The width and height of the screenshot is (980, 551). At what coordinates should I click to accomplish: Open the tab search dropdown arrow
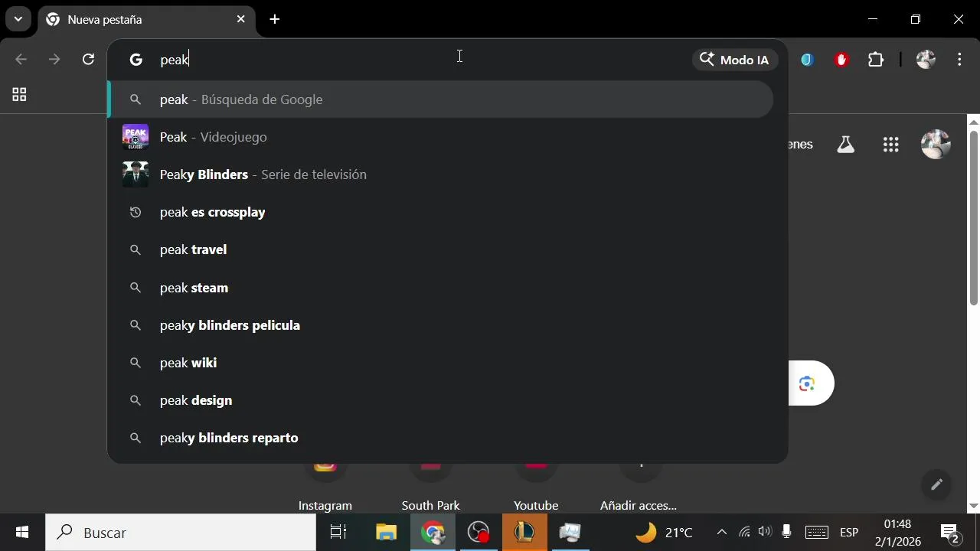pos(18,19)
